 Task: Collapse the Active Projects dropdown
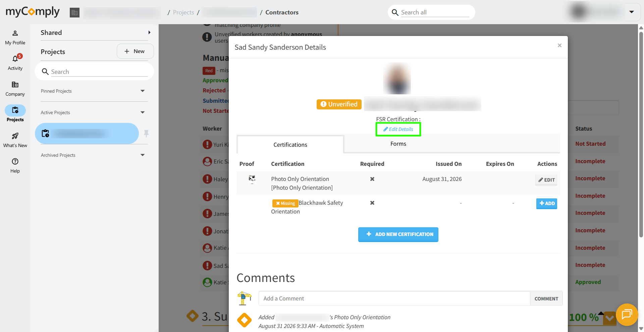[143, 112]
